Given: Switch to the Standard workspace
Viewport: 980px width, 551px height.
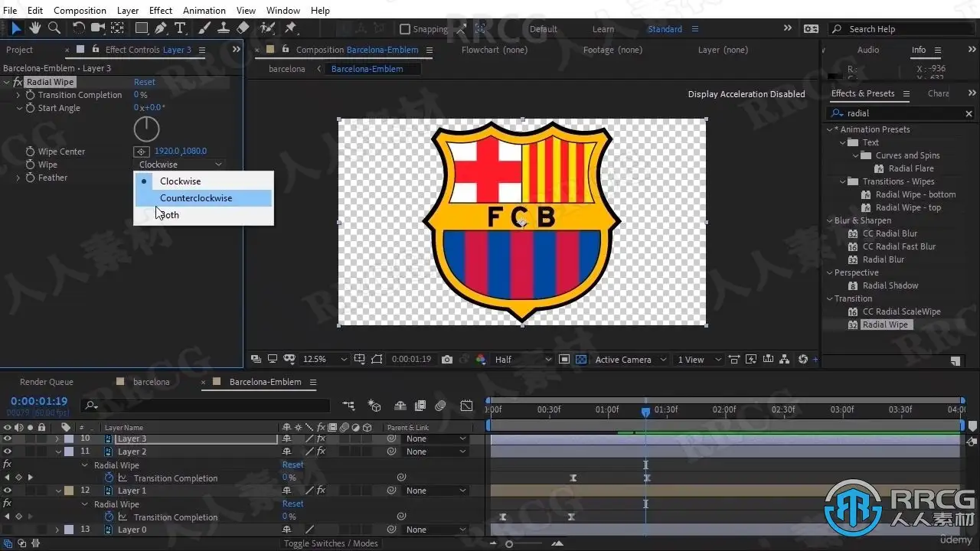Looking at the screenshot, I should 665,29.
